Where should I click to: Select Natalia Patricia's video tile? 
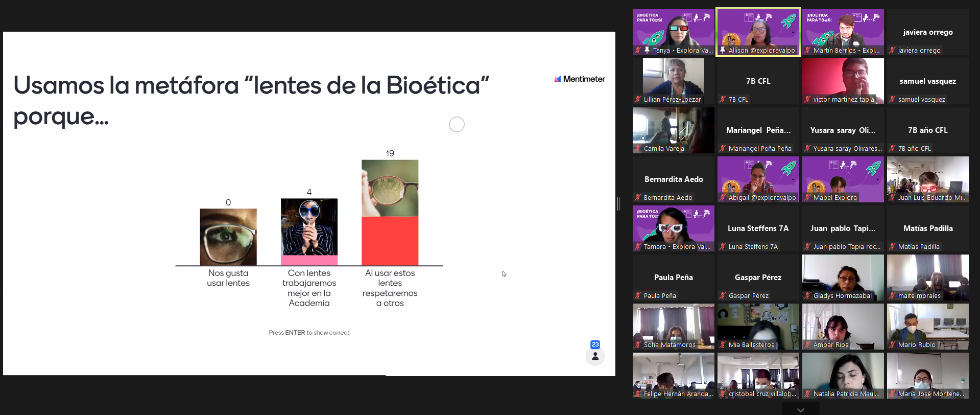[843, 375]
